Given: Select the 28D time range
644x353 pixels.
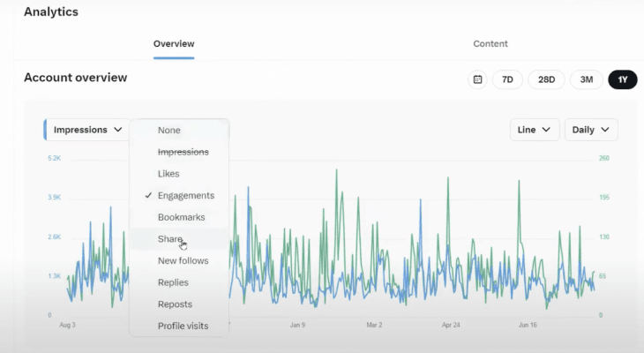Looking at the screenshot, I should click(546, 79).
